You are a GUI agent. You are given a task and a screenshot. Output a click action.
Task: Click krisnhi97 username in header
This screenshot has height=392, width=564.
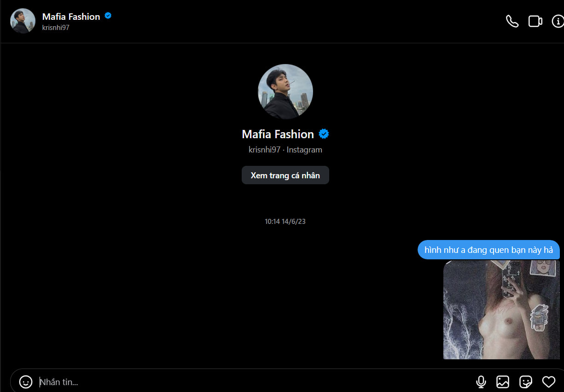click(56, 28)
